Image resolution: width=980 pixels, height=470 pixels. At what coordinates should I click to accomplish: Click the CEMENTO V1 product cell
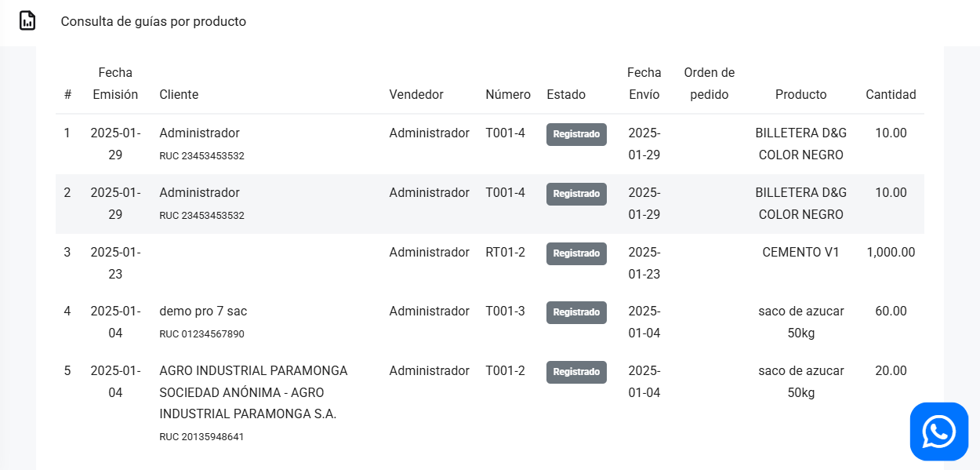pos(800,253)
